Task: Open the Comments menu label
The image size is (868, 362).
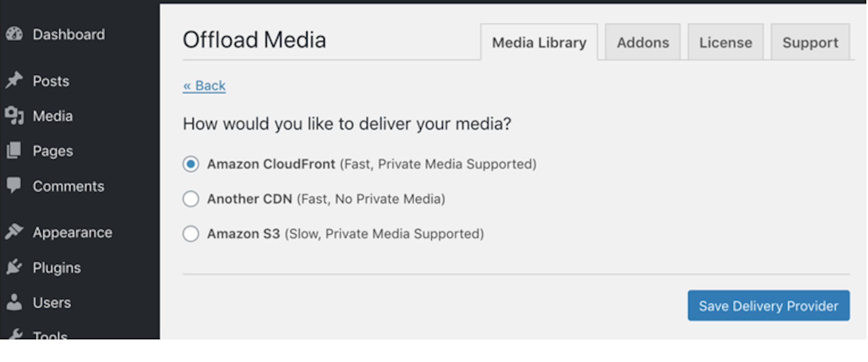Action: tap(68, 186)
